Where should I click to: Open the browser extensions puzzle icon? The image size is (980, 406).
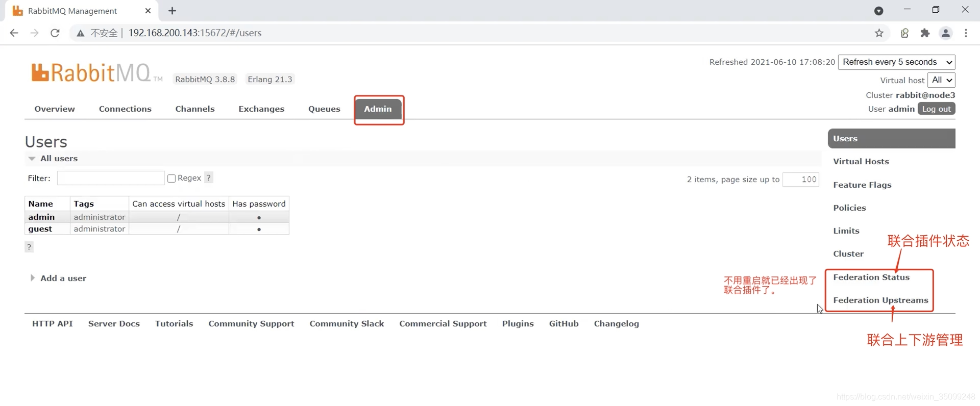coord(925,33)
